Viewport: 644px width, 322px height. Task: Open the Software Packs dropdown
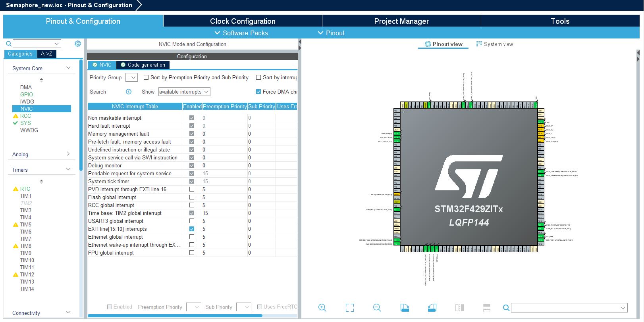click(x=241, y=33)
